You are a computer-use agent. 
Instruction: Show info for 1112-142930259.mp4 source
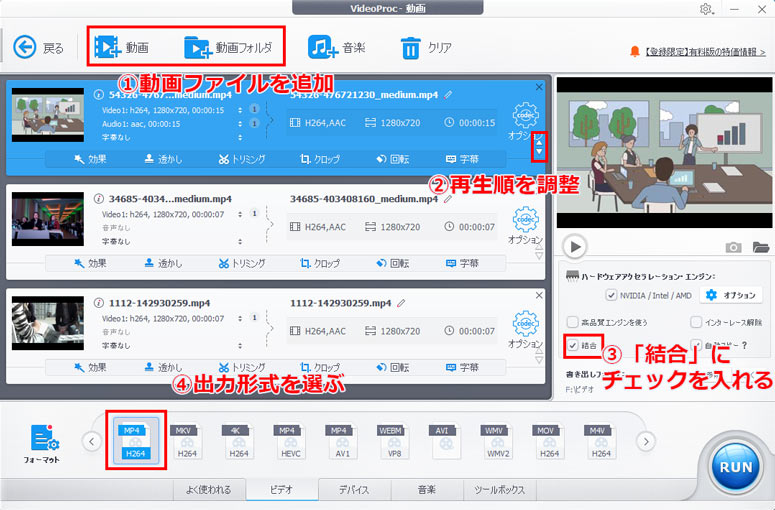[98, 303]
